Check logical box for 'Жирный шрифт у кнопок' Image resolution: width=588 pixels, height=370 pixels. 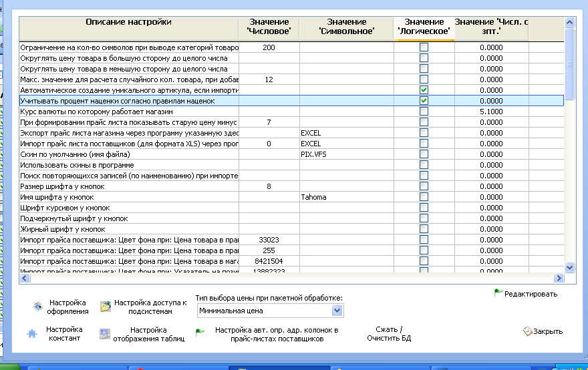pos(424,228)
